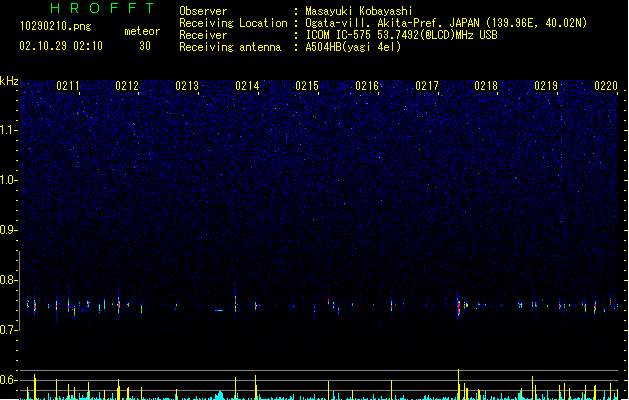Screen dimensions: 629x400
Task: Click the 0211 time marker
Action: (68, 86)
